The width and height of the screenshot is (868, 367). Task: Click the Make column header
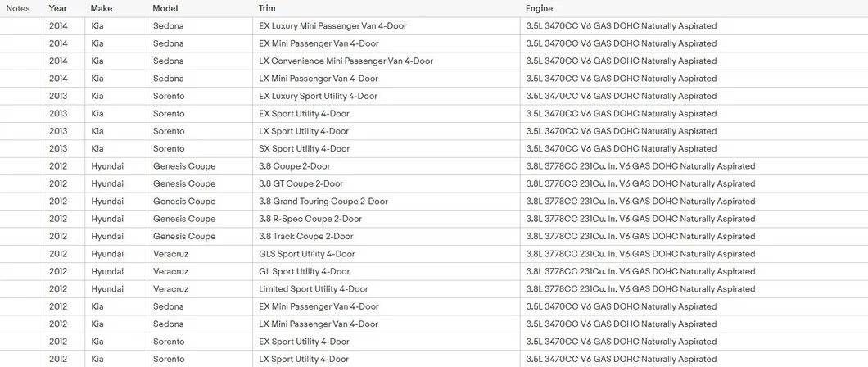[102, 8]
